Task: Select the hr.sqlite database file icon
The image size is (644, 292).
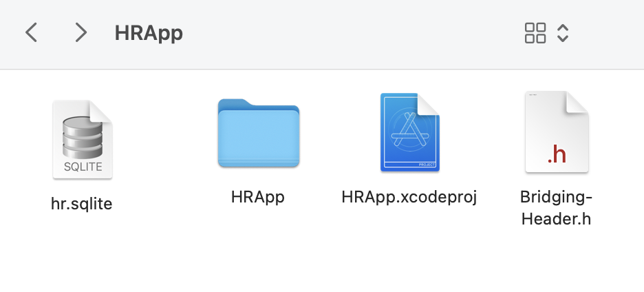Action: point(82,139)
